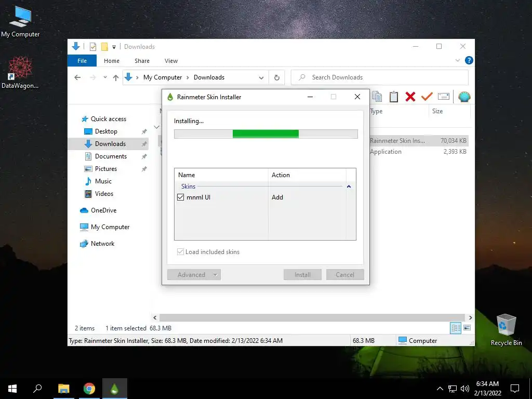Open File Explorer from the taskbar

64,389
